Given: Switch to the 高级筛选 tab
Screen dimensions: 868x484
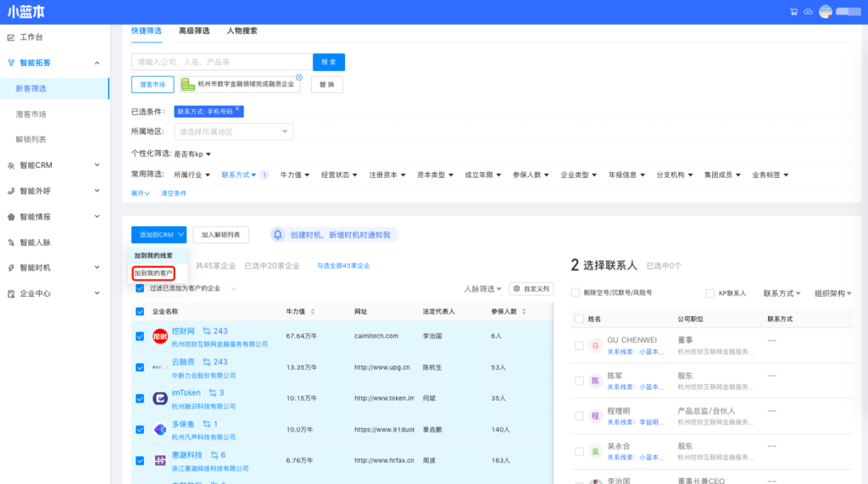Looking at the screenshot, I should tap(194, 31).
